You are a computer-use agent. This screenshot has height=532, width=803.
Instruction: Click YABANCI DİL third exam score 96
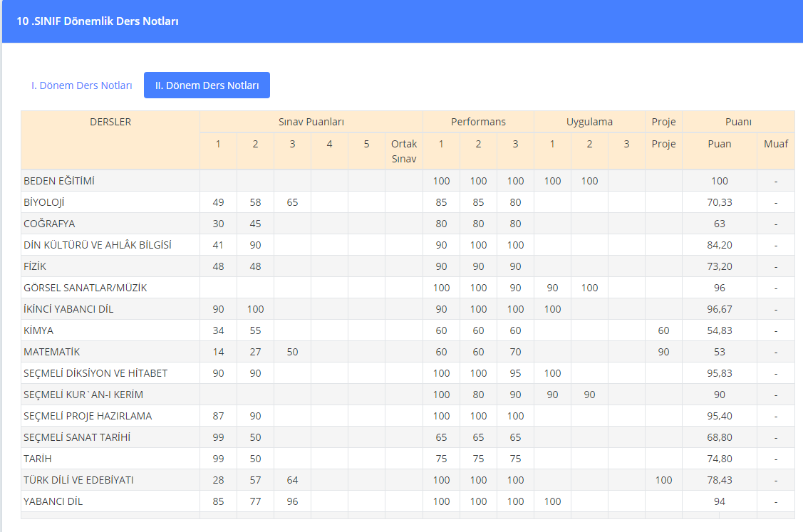pyautogui.click(x=292, y=502)
